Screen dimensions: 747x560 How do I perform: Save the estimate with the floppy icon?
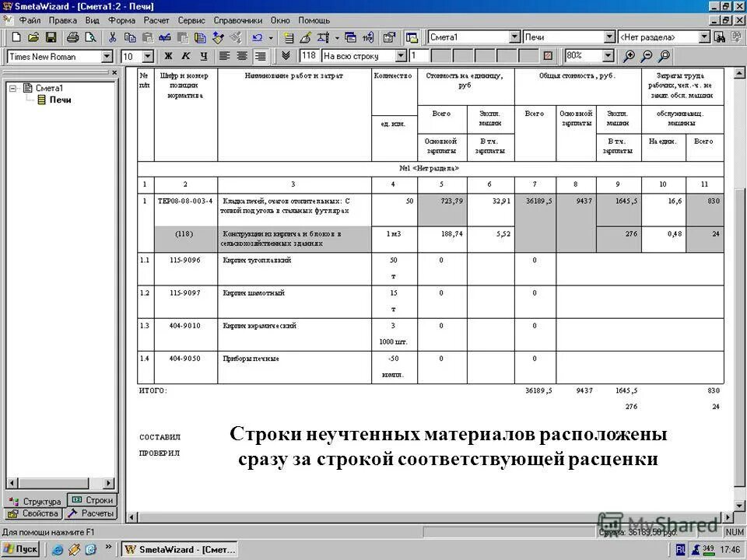point(51,37)
